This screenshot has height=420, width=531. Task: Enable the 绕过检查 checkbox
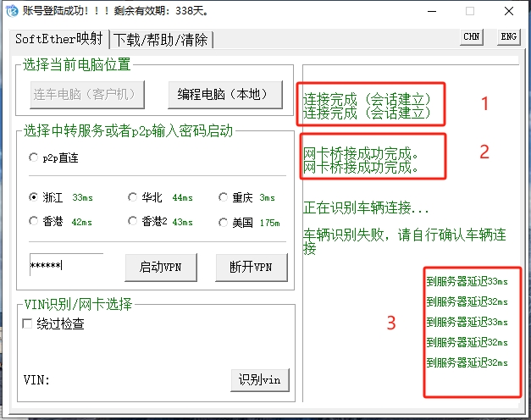pyautogui.click(x=28, y=323)
